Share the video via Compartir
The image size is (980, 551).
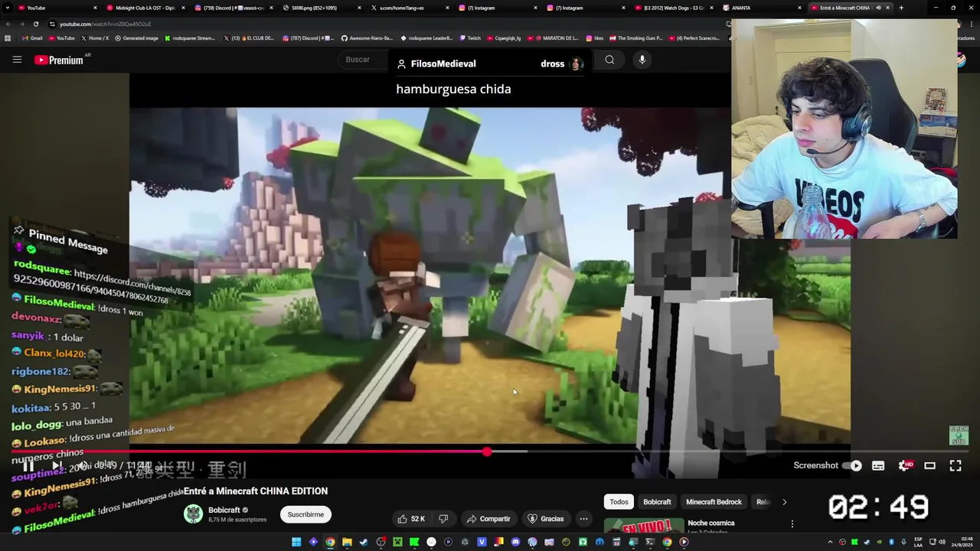[x=488, y=519]
